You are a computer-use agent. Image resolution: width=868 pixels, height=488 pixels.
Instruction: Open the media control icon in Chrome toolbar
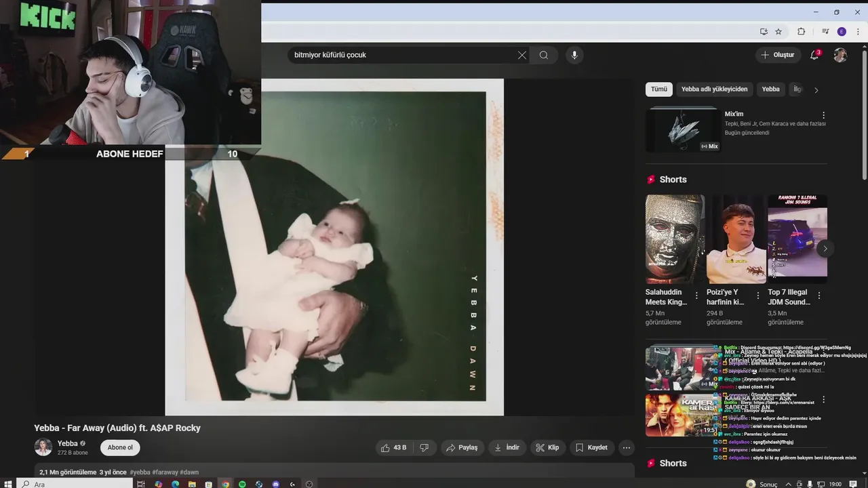(825, 31)
